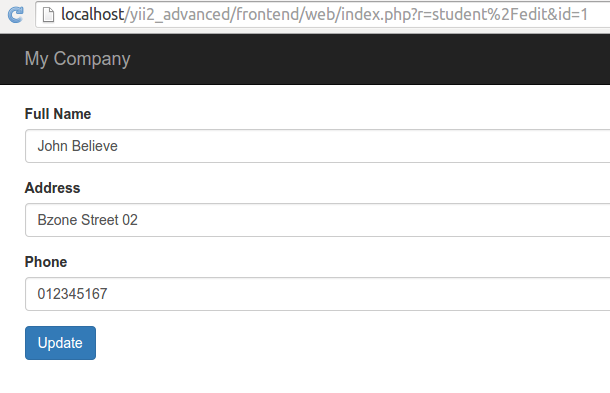Click the yii2_advanced path segment in URL

pyautogui.click(x=180, y=14)
